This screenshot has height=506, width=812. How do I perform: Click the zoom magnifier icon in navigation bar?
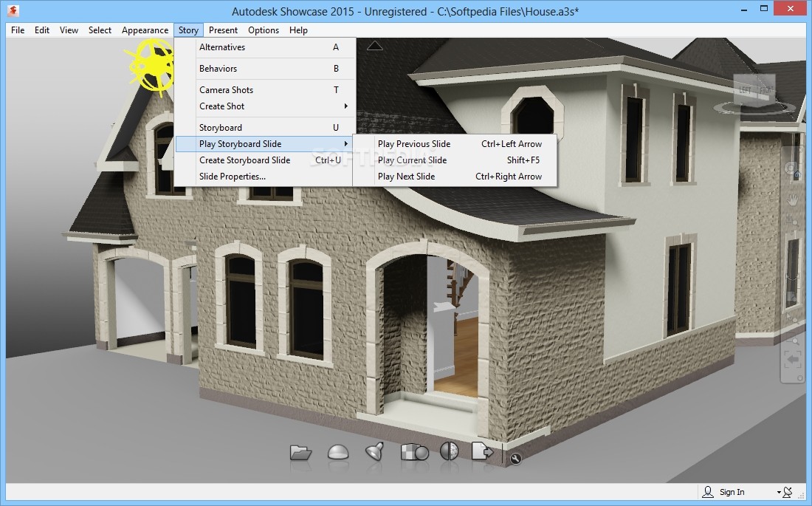click(793, 340)
